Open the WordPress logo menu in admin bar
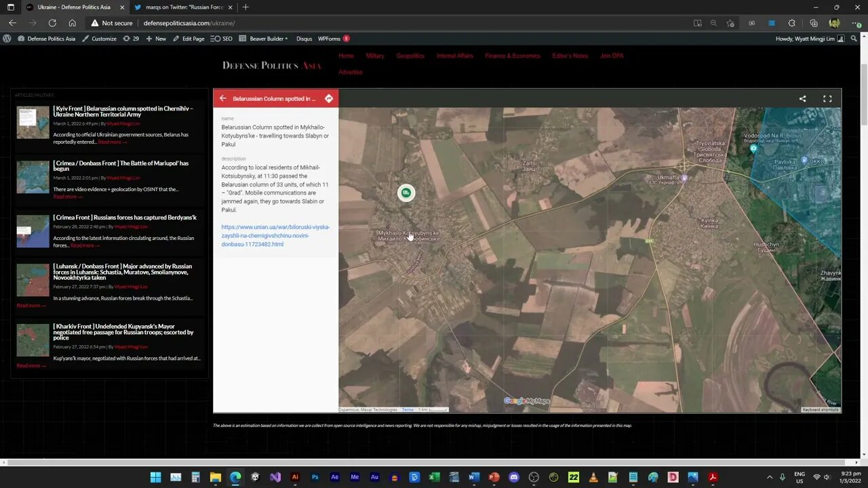The width and height of the screenshot is (868, 488). pos(7,39)
